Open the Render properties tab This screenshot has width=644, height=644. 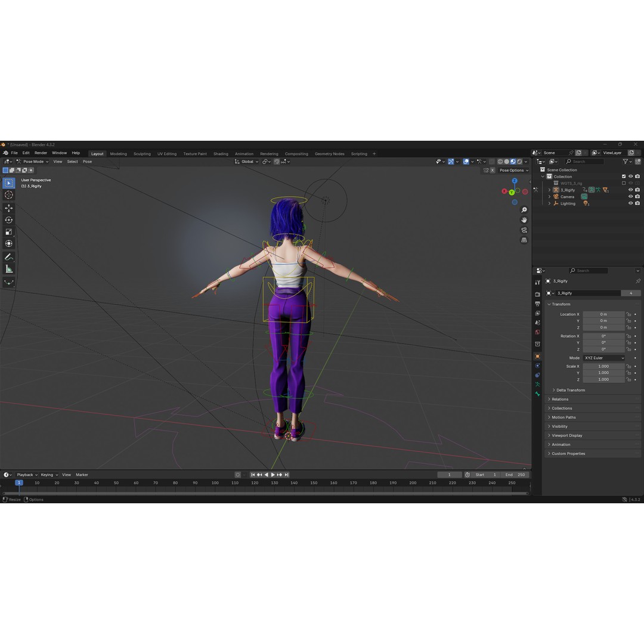(x=537, y=295)
